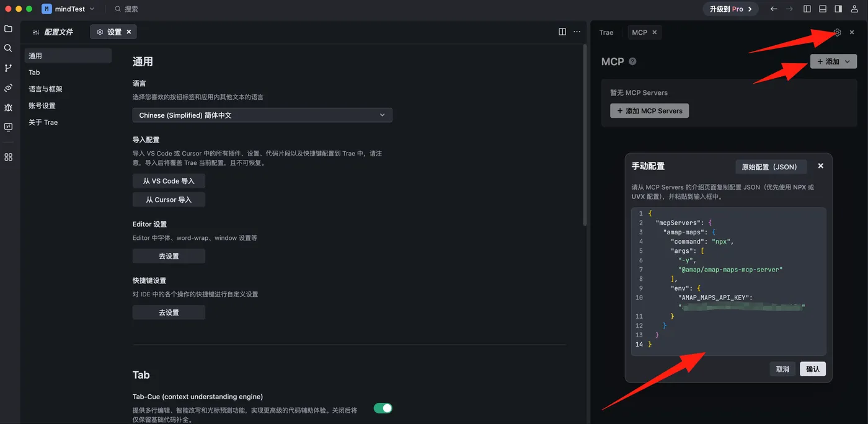Switch to the 配置文件 tab
This screenshot has width=868, height=424.
coord(53,32)
